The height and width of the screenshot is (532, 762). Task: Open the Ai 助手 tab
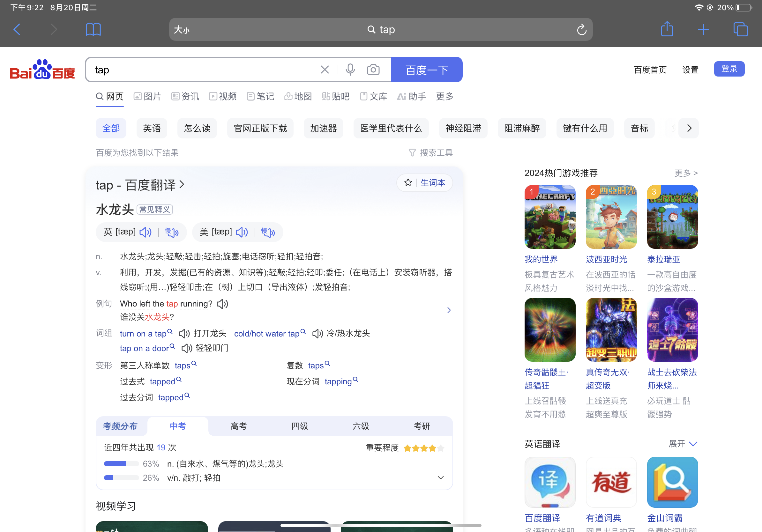[411, 97]
